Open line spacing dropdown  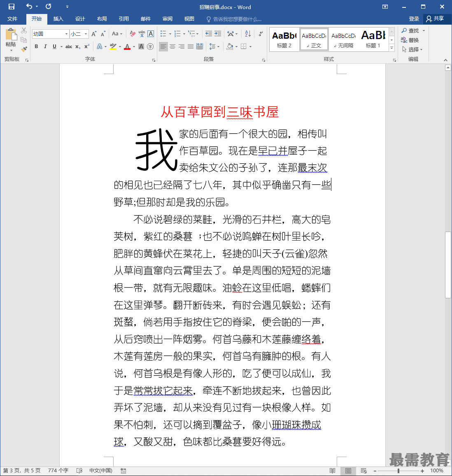214,47
